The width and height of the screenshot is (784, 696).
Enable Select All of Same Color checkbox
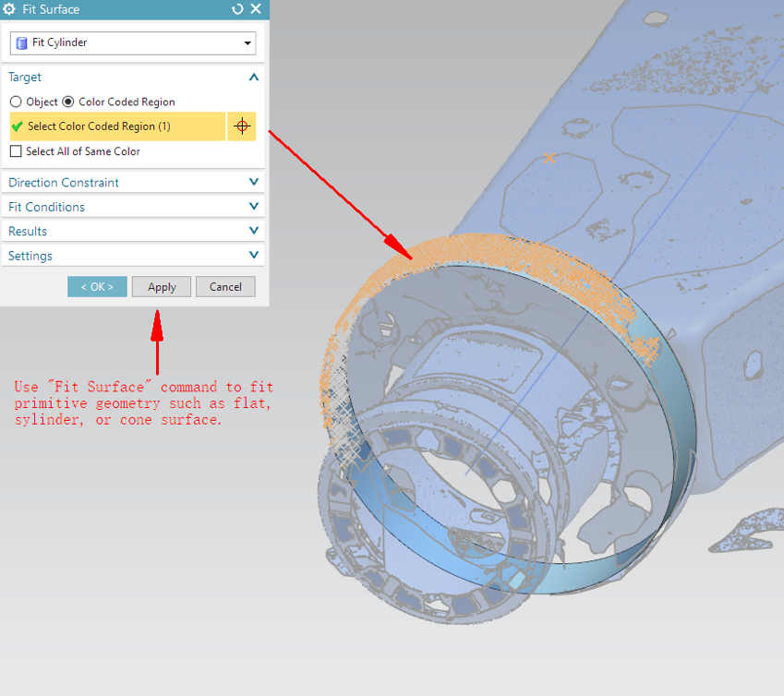[16, 151]
